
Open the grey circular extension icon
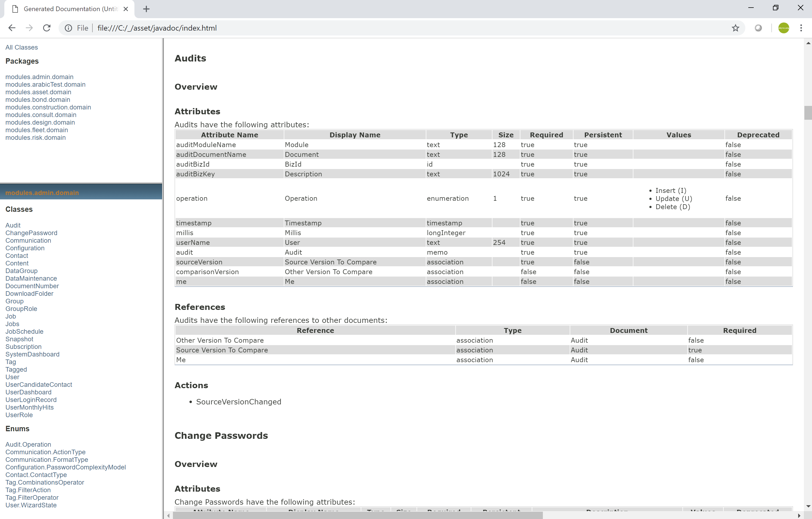click(758, 28)
